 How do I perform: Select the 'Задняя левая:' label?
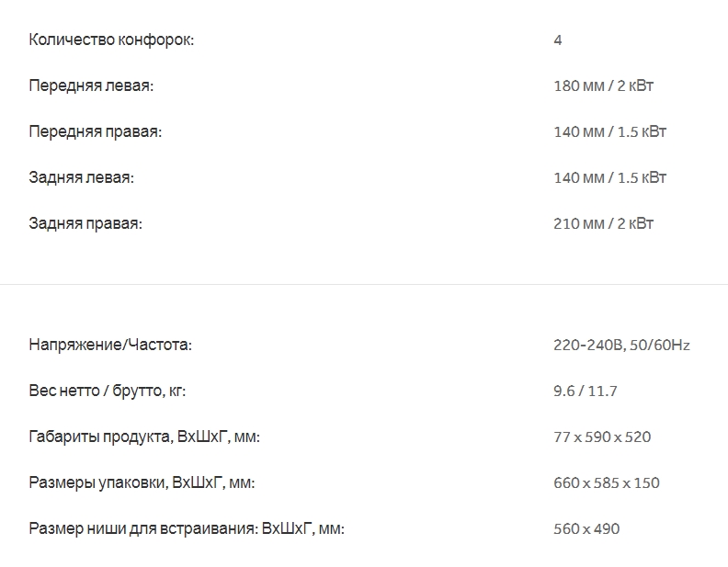pyautogui.click(x=81, y=177)
